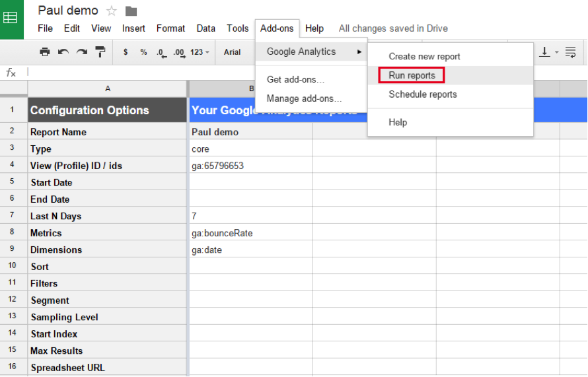The width and height of the screenshot is (588, 377).
Task: Select row 1 header
Action: 13,110
